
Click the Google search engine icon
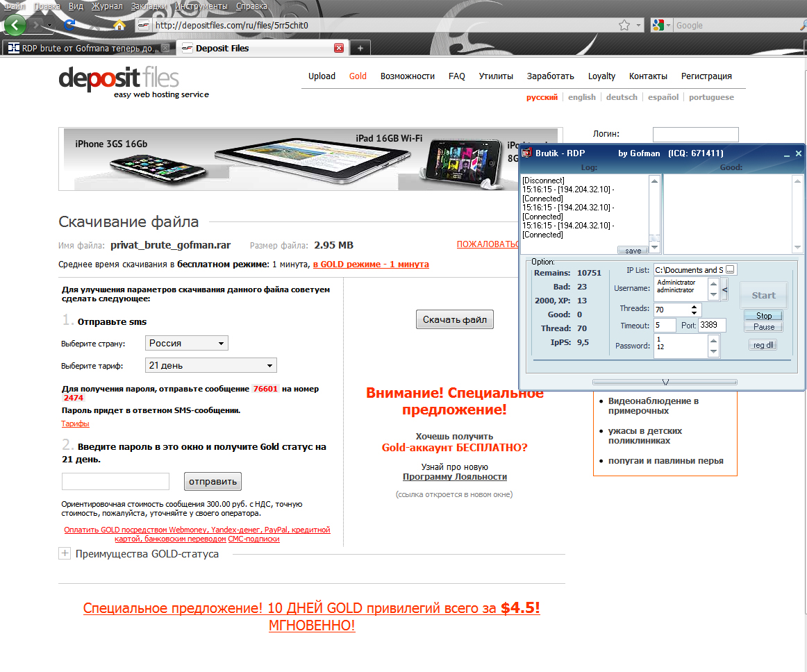tap(658, 25)
